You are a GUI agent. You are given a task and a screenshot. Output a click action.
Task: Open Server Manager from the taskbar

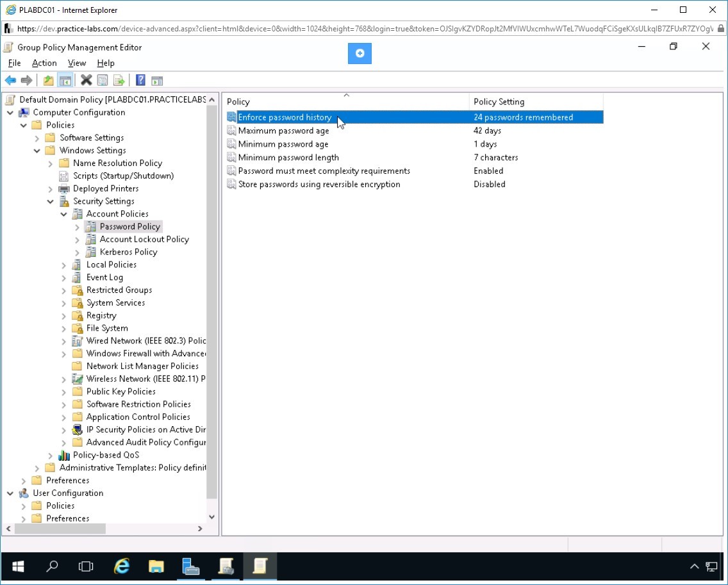pyautogui.click(x=191, y=566)
